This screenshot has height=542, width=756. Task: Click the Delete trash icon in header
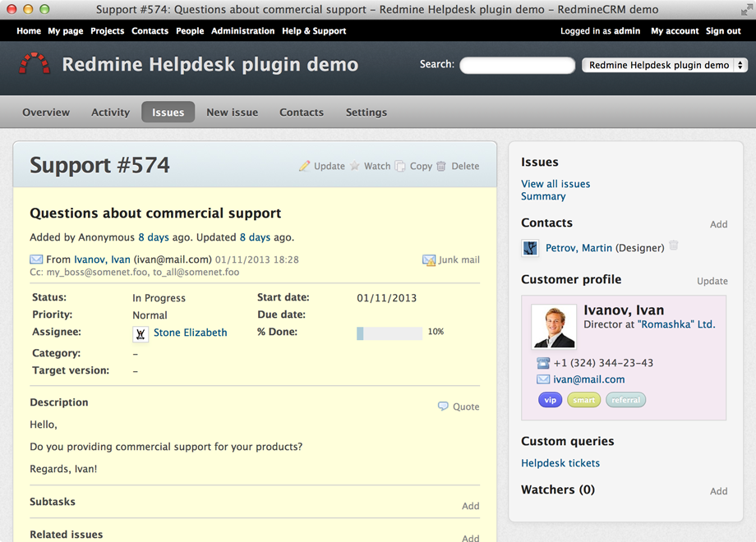[x=441, y=166]
